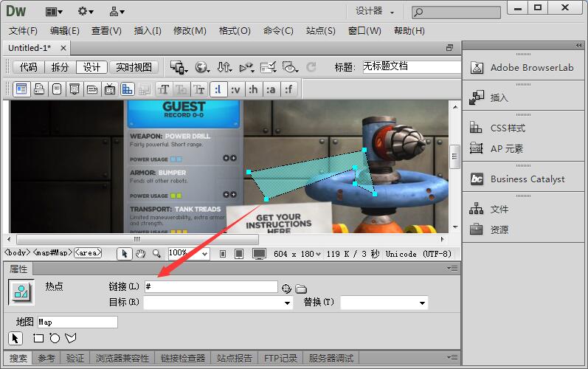Open the 窗口(W) menu
Image resolution: width=588 pixels, height=369 pixels.
pos(364,31)
